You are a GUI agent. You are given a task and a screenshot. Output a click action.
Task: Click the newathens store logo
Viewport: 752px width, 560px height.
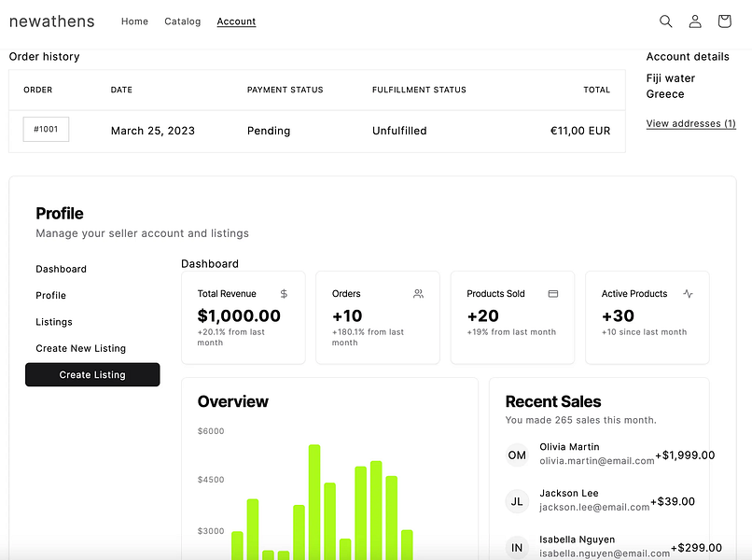52,21
